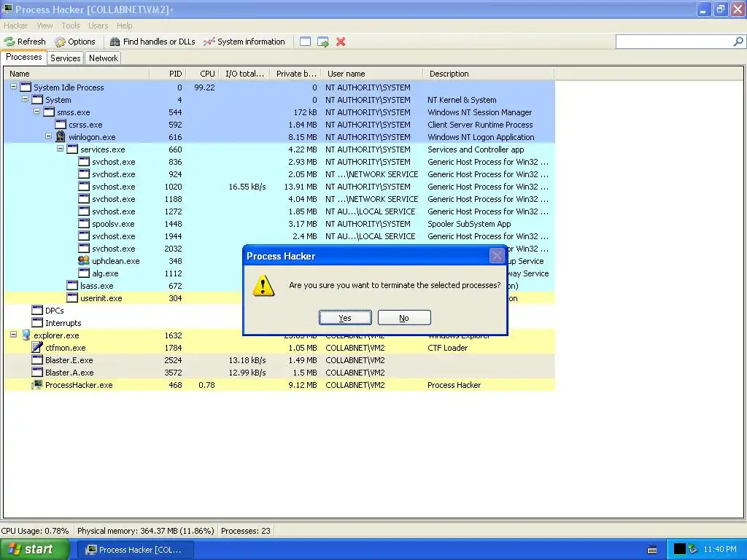Collapse the System Idle Process tree
The width and height of the screenshot is (747, 560).
pyautogui.click(x=14, y=87)
